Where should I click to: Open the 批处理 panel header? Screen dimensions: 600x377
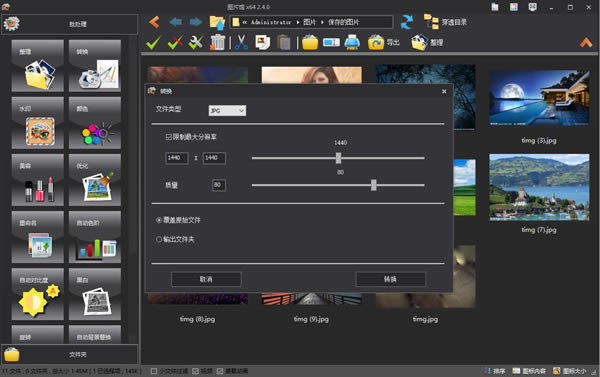(69, 24)
